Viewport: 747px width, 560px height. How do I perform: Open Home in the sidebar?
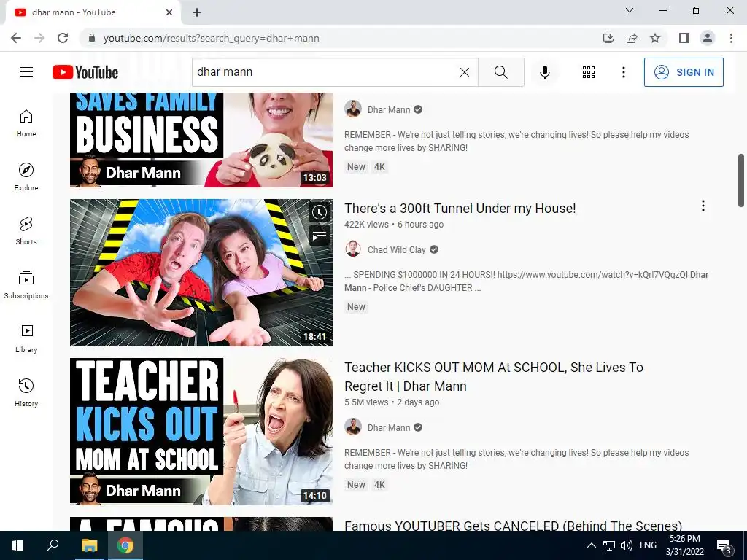pyautogui.click(x=26, y=122)
